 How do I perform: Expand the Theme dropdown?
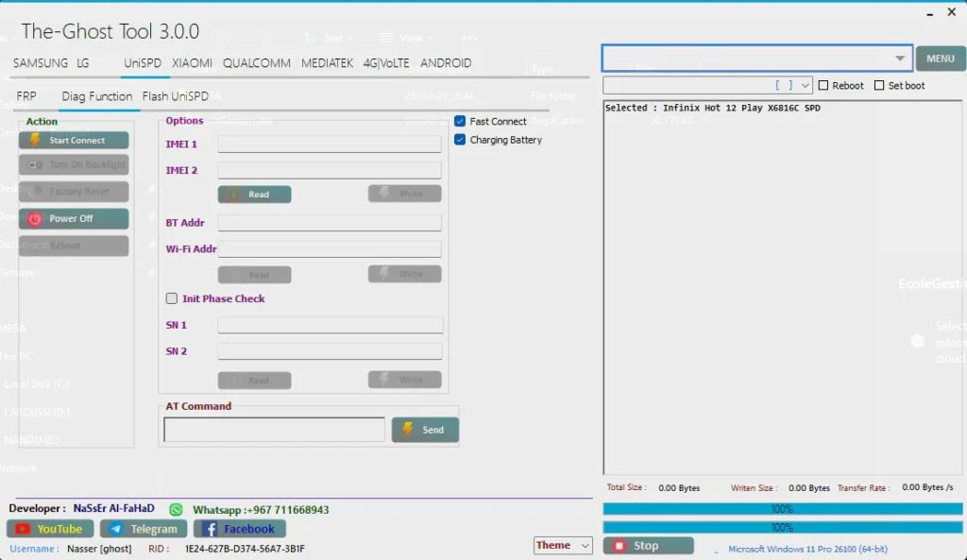(584, 546)
